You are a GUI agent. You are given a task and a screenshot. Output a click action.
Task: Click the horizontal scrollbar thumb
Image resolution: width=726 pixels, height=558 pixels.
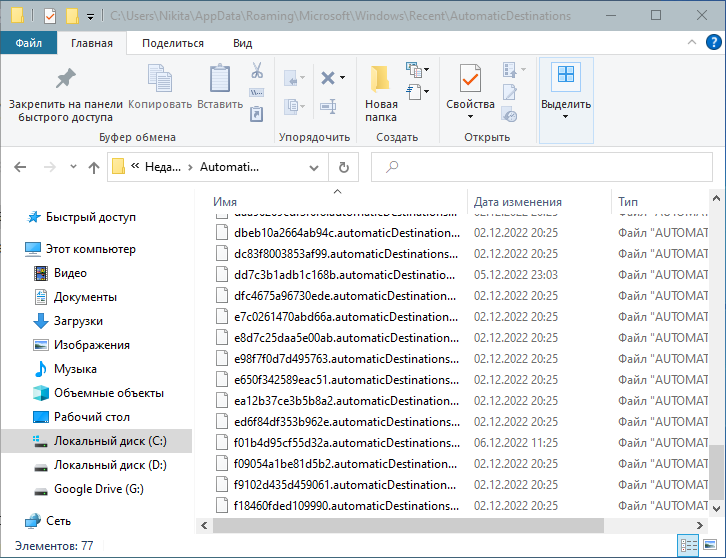coord(408,525)
